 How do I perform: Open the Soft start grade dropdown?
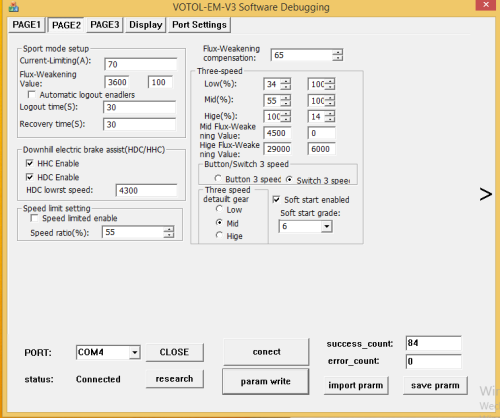click(327, 227)
